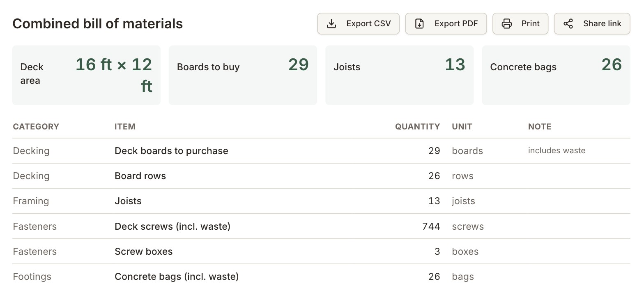
Task: Click the "Screw boxes" item cell
Action: (x=144, y=251)
